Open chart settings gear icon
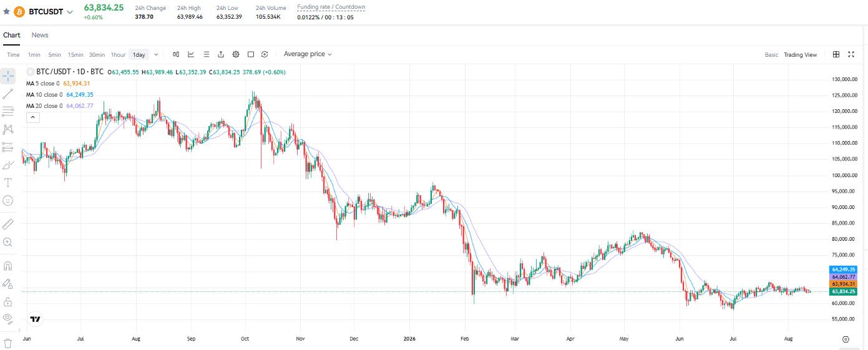Screen dimensions: 868x350 [x=236, y=54]
